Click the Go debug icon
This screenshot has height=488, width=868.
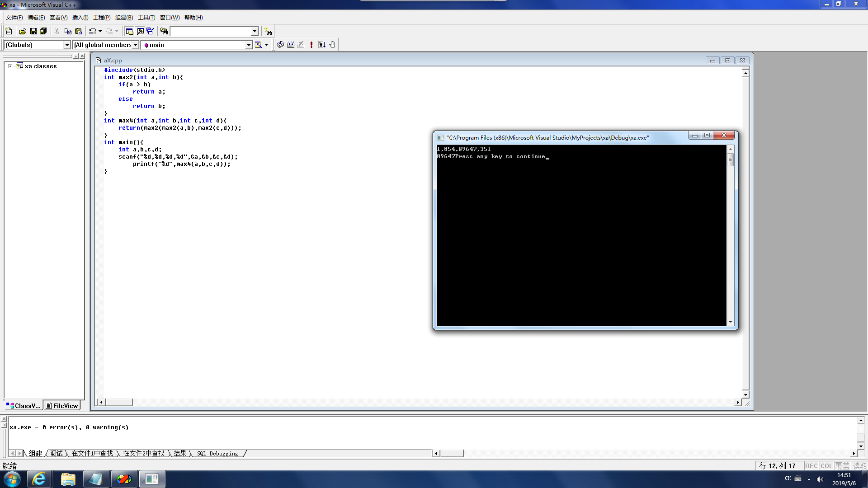[322, 45]
